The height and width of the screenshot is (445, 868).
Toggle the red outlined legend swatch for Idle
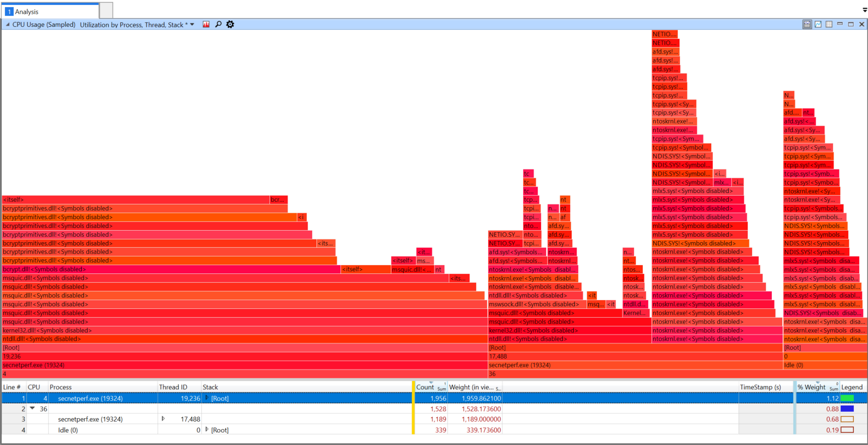tap(847, 430)
